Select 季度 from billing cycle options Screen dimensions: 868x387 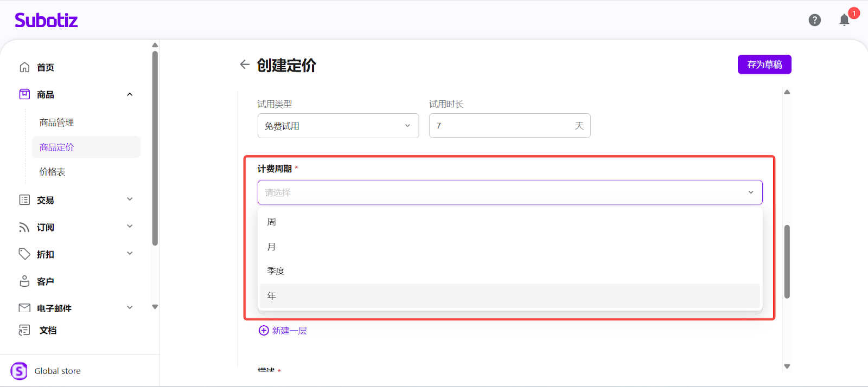coord(509,271)
